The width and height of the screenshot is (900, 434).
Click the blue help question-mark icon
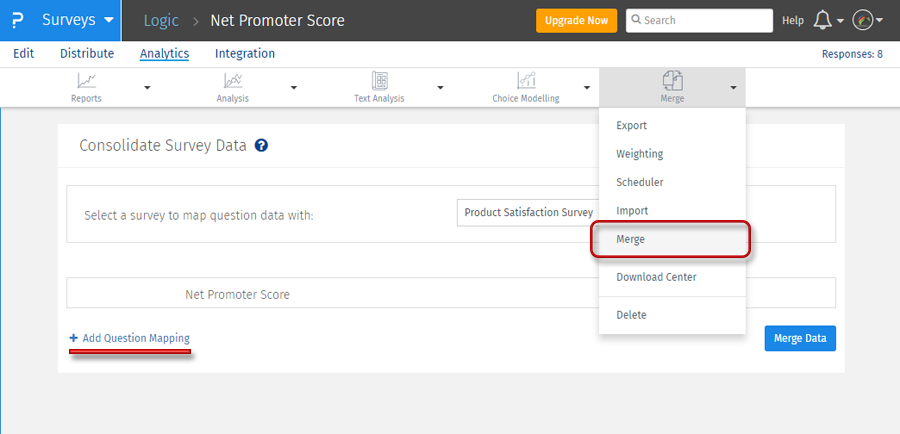pos(261,146)
